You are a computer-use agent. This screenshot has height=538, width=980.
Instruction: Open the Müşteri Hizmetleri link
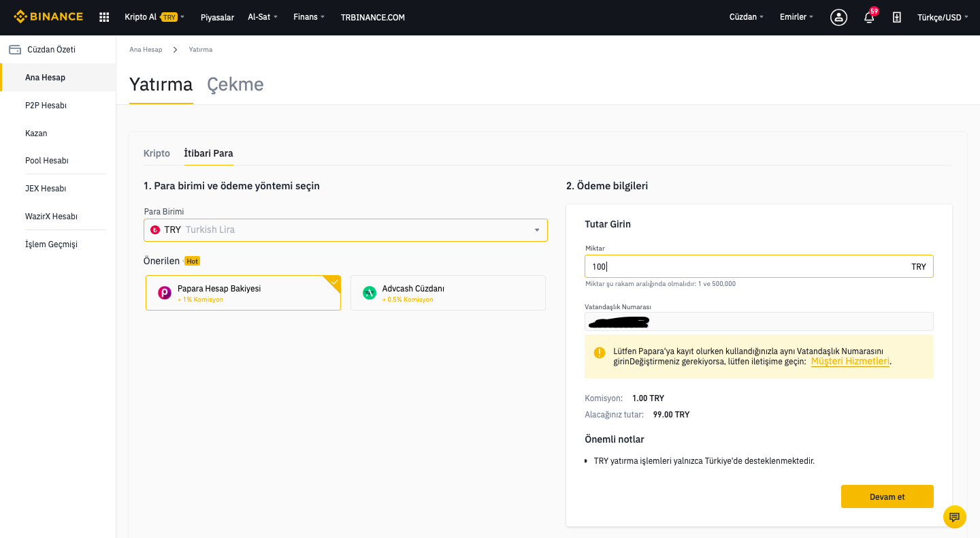click(x=850, y=362)
